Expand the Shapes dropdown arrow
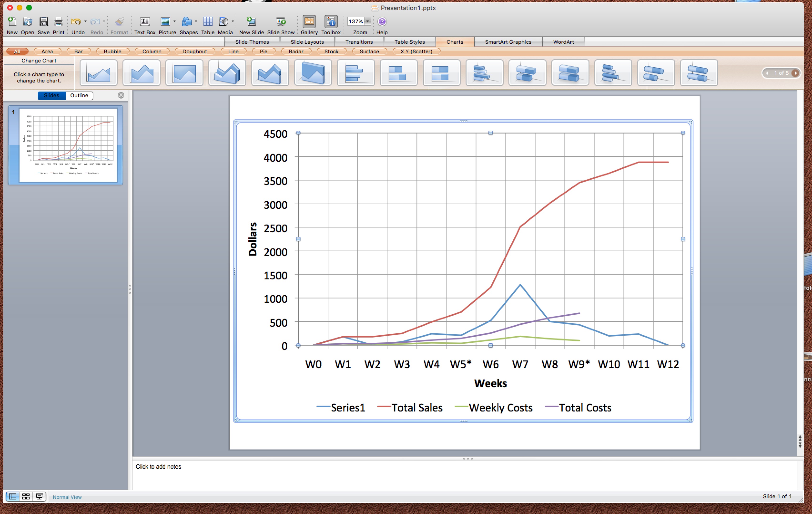 [196, 22]
